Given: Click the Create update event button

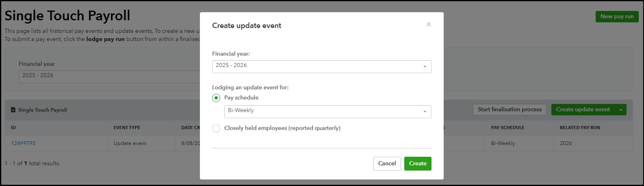Looking at the screenshot, I should pyautogui.click(x=583, y=110).
